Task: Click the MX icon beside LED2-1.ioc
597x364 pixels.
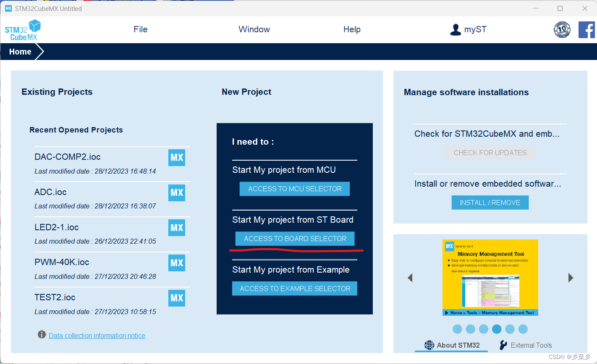Action: tap(177, 228)
